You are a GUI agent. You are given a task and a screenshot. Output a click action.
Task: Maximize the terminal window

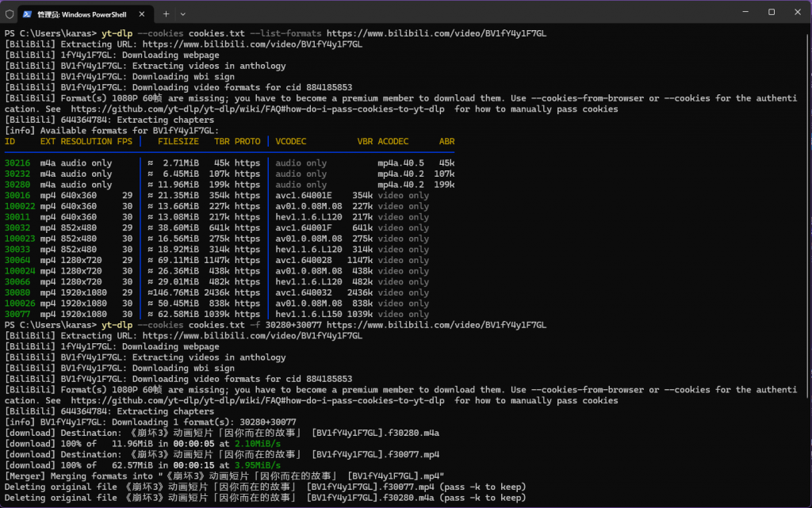click(x=772, y=13)
